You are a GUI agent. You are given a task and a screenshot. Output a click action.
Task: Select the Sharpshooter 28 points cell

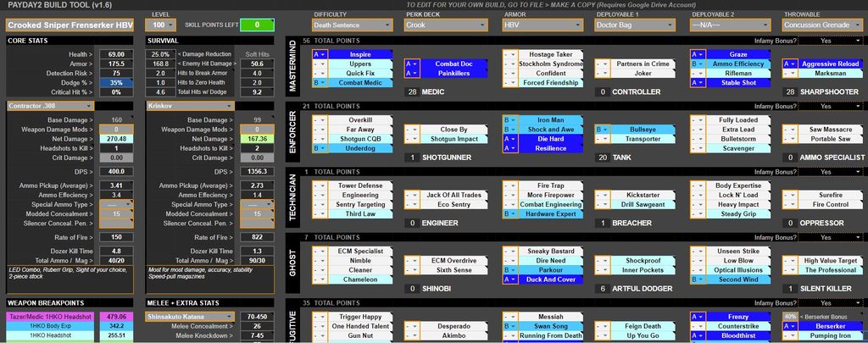[x=790, y=91]
